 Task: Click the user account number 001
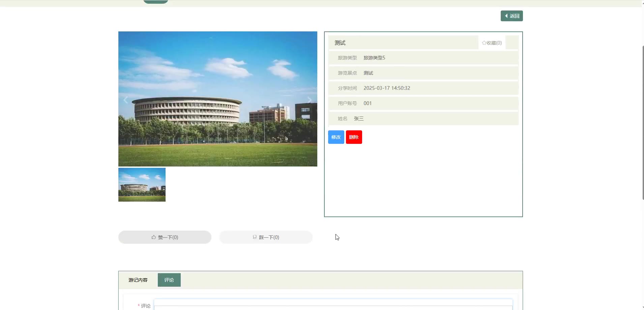[x=368, y=103]
